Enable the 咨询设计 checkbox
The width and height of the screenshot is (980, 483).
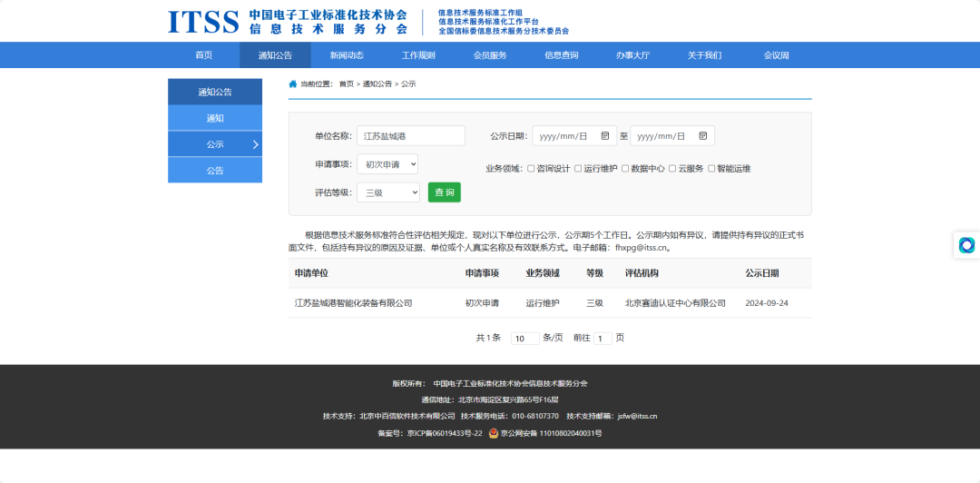531,168
